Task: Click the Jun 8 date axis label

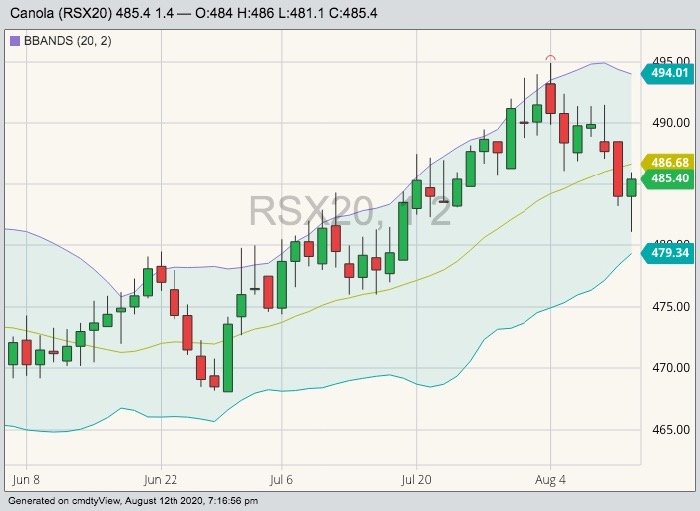Action: pyautogui.click(x=26, y=480)
